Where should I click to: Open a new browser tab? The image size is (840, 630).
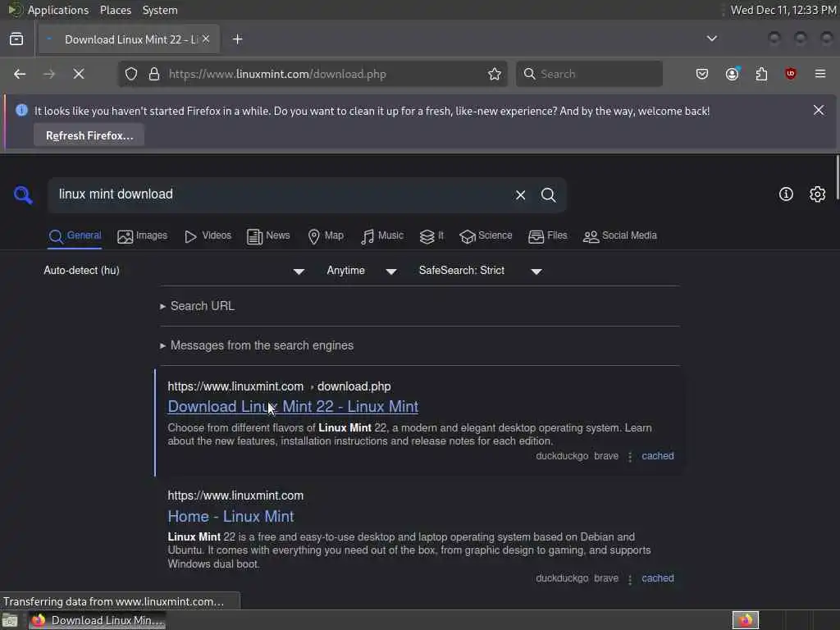[238, 39]
